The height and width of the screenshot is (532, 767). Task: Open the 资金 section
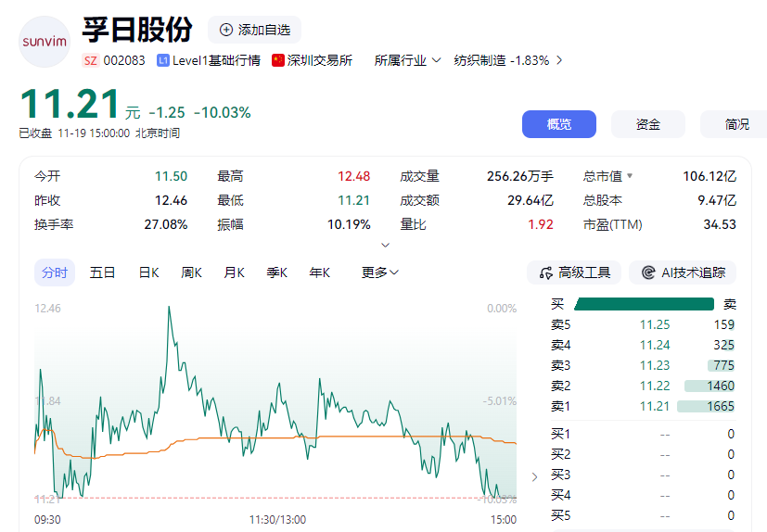click(x=648, y=124)
